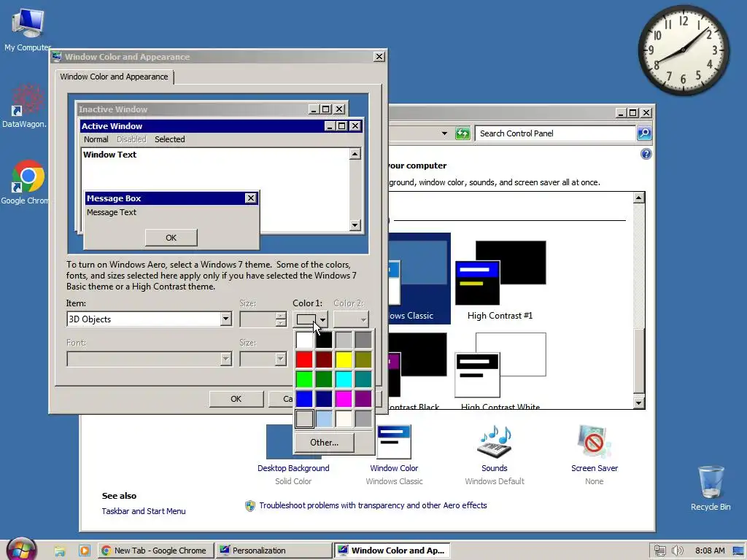Click the shield icon beside Troubleshoot link
Viewport: 747px width, 560px height.
[x=250, y=506]
